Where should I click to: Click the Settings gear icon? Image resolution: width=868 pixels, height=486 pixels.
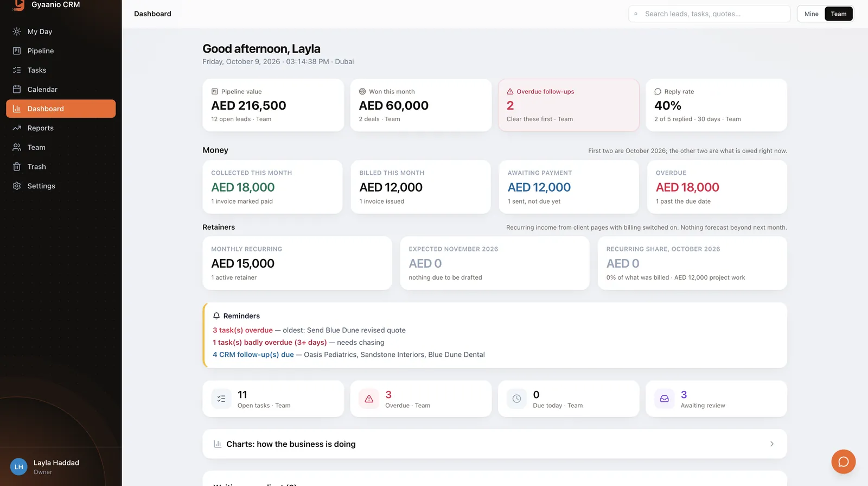17,186
